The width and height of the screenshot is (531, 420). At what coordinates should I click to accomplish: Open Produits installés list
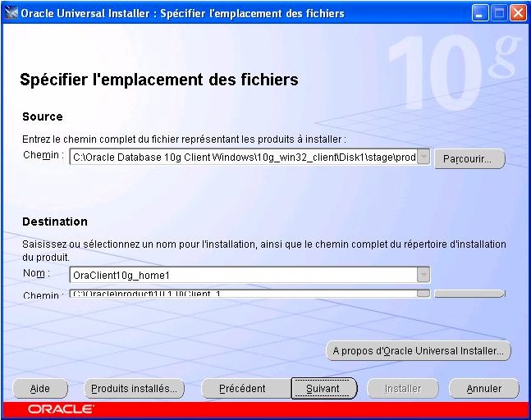point(134,389)
